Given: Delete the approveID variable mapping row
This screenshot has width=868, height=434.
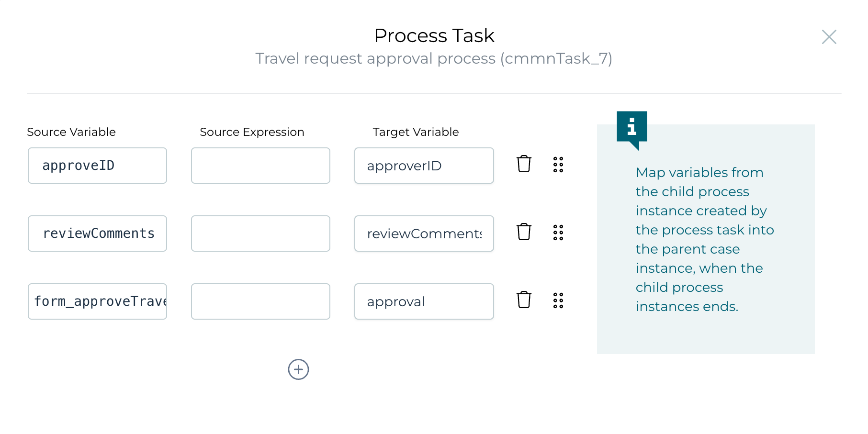Looking at the screenshot, I should tap(524, 164).
